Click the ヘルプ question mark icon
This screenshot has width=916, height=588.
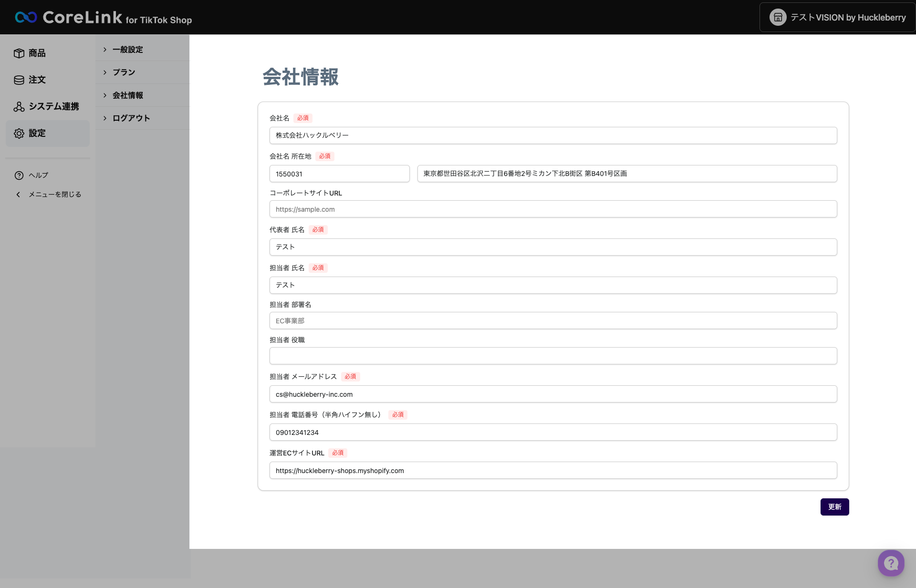19,175
